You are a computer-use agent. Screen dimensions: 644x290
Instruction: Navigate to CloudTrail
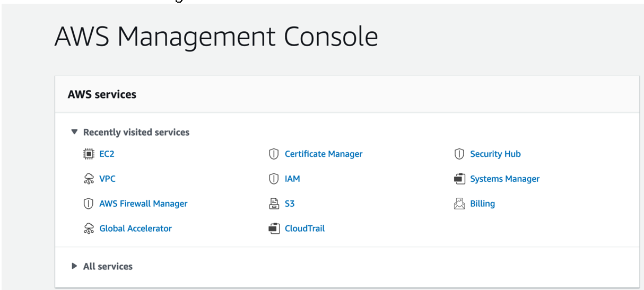tap(304, 229)
